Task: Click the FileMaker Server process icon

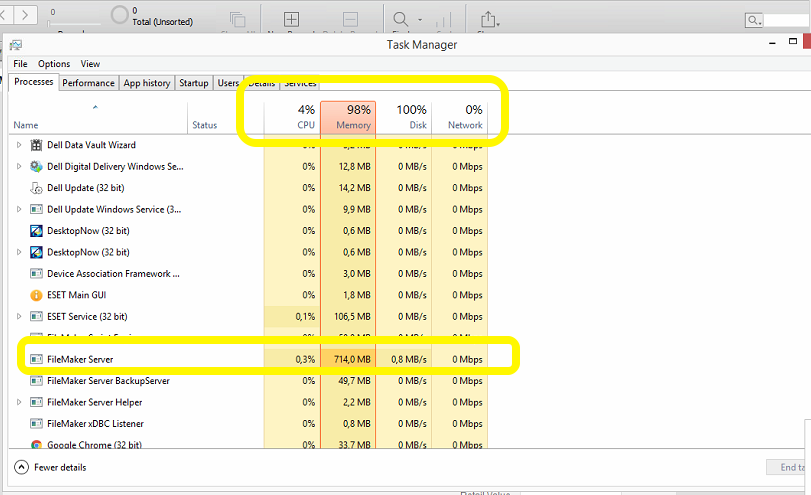Action: 37,359
